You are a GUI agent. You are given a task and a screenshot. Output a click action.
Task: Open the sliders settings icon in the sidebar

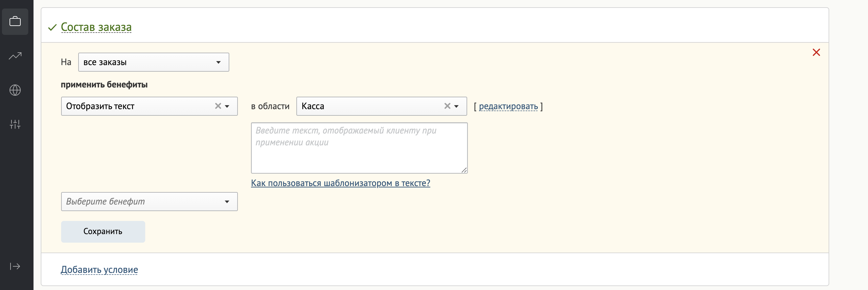click(x=15, y=124)
